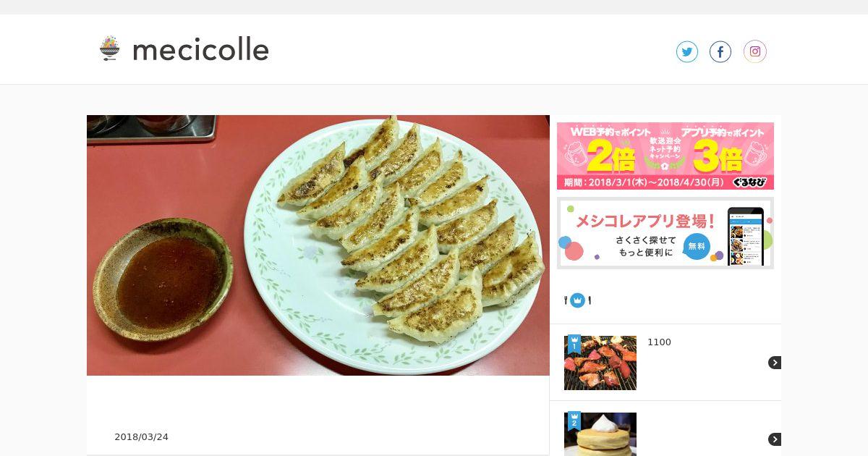This screenshot has height=456, width=868.
Task: Open the メシコレアプリ登場 app banner
Action: tap(665, 233)
